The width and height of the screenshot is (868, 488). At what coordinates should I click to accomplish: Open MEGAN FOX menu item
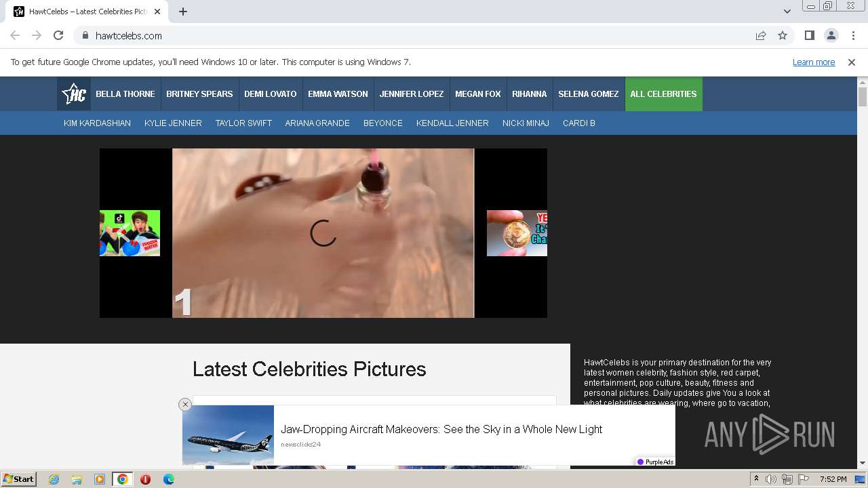tap(478, 94)
